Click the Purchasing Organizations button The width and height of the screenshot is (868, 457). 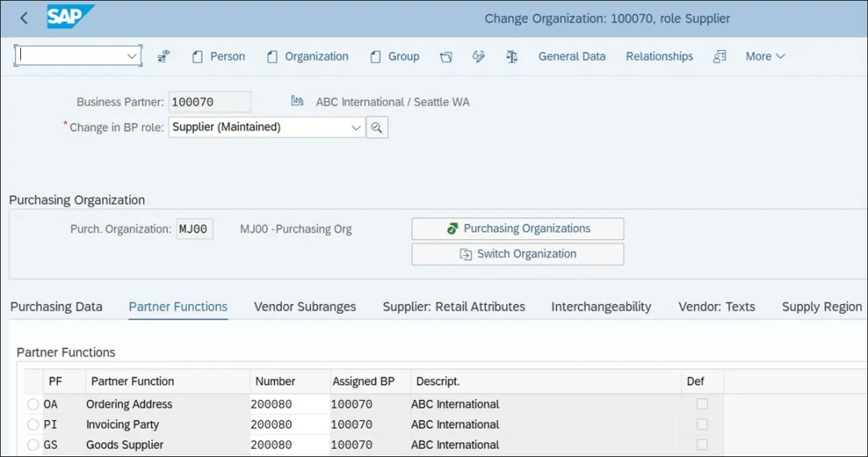coord(518,228)
